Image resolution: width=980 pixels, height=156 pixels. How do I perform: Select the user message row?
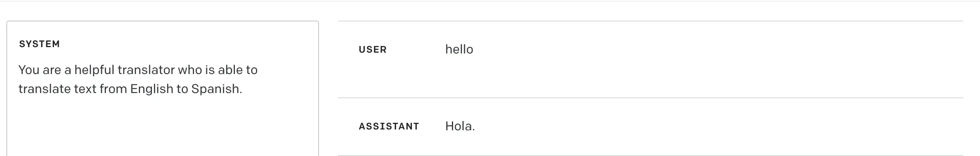(651, 59)
